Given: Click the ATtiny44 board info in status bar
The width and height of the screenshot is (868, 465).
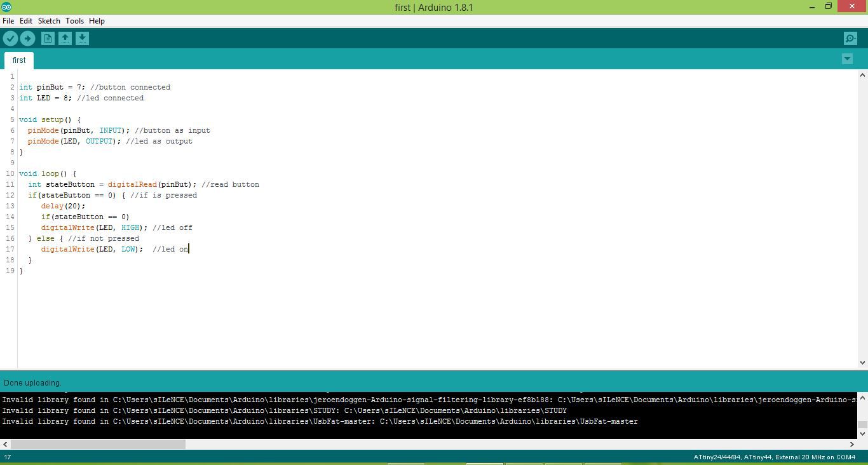Looking at the screenshot, I should [774, 457].
